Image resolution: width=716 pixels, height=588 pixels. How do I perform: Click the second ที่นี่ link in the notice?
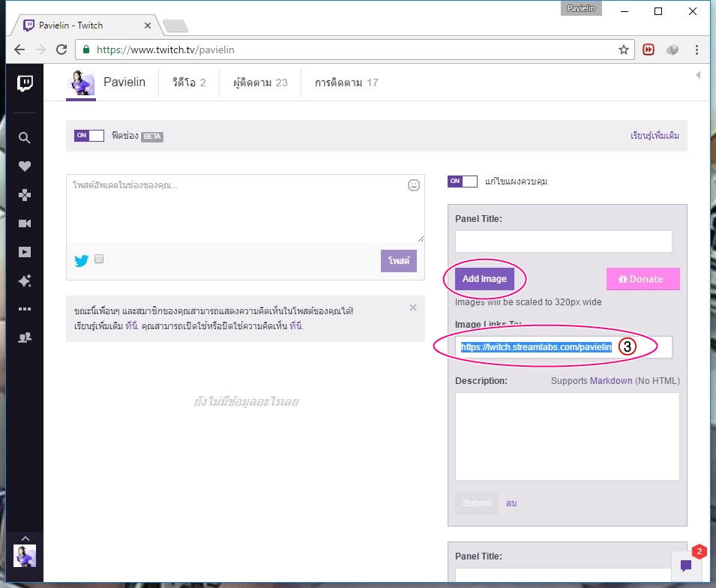tap(296, 325)
